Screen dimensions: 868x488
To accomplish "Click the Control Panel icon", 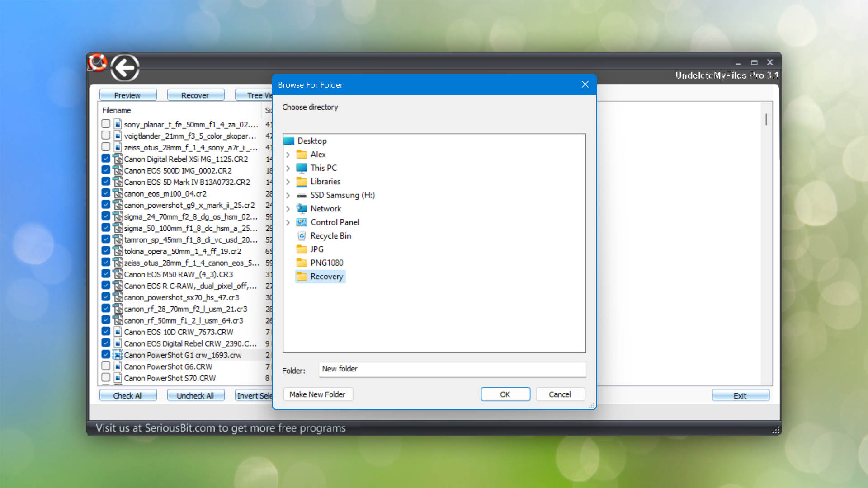I will click(x=302, y=222).
